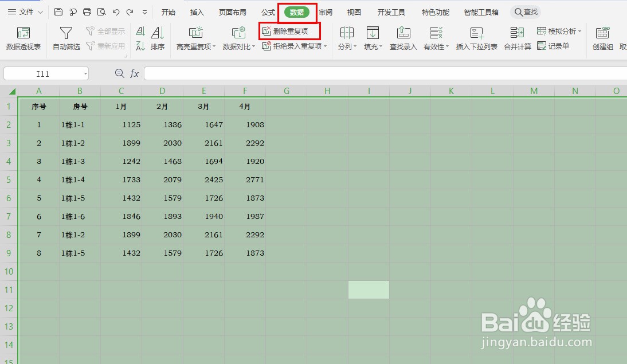Open the 数据透视表 (PivotTable) tool
The width and height of the screenshot is (627, 364).
point(23,38)
